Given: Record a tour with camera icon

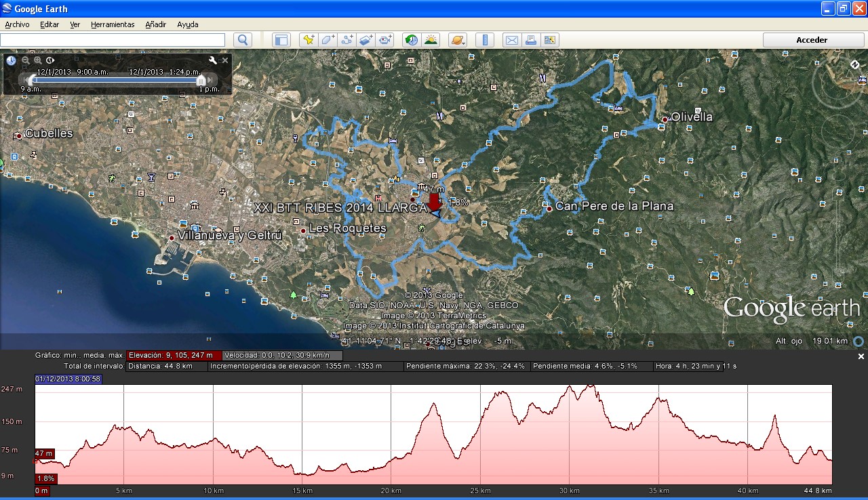Looking at the screenshot, I should 386,40.
